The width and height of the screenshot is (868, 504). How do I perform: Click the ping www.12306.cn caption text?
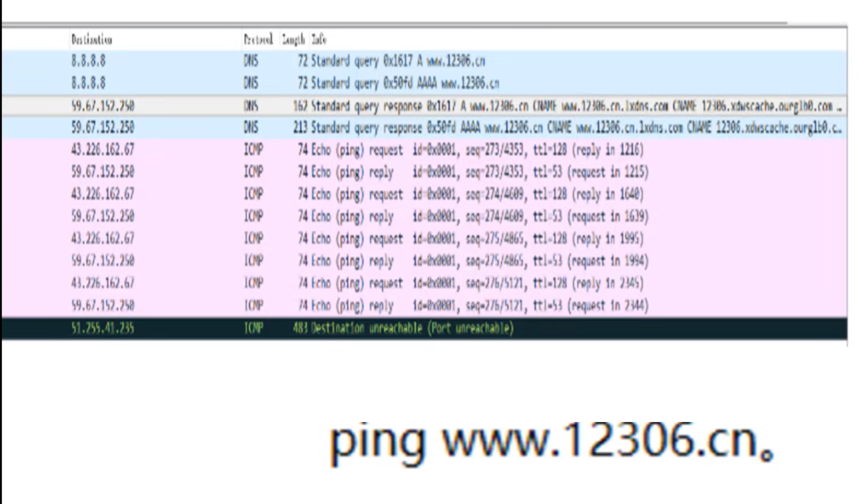(551, 441)
